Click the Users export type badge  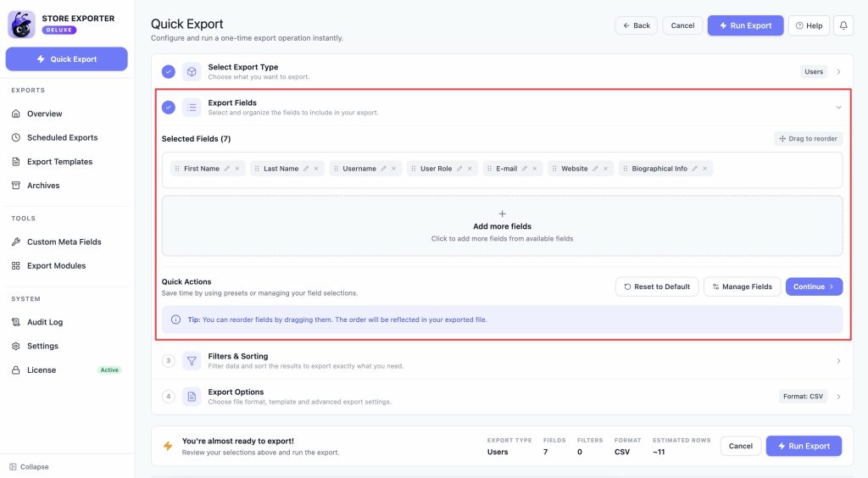point(814,71)
